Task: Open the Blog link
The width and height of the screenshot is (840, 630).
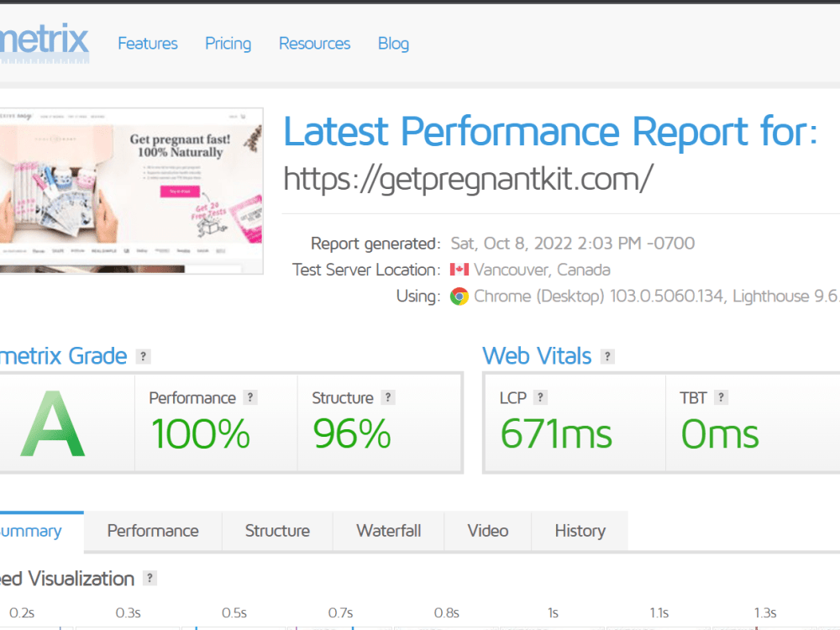Action: click(393, 43)
